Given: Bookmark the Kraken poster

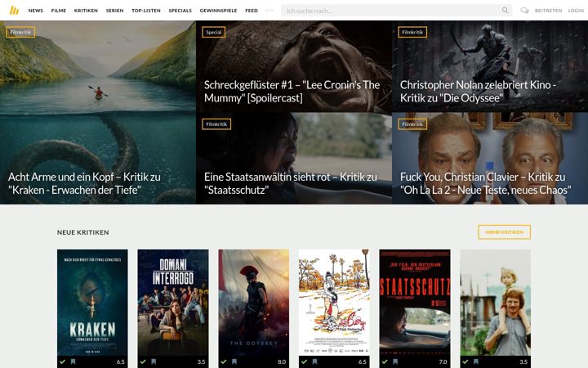Looking at the screenshot, I should [x=73, y=361].
